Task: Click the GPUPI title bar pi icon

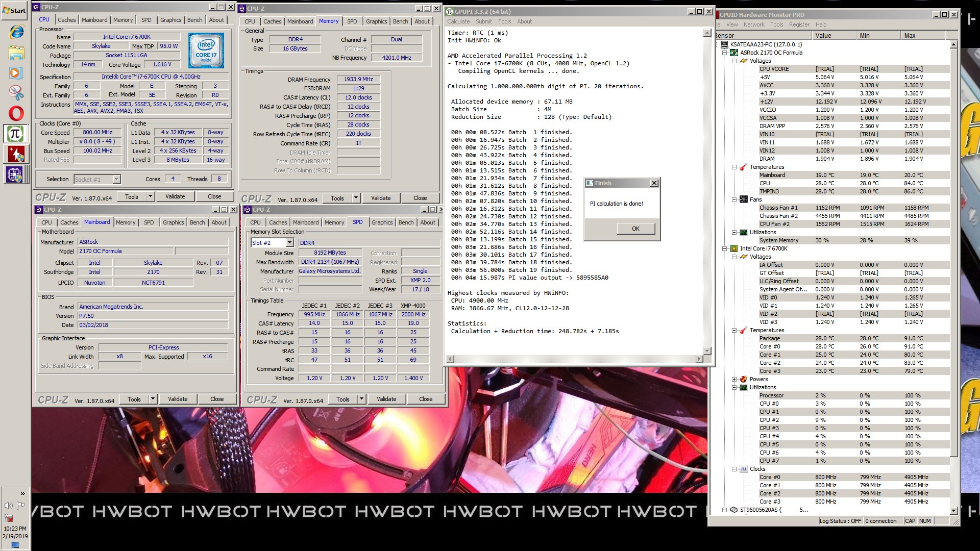Action: tap(450, 12)
